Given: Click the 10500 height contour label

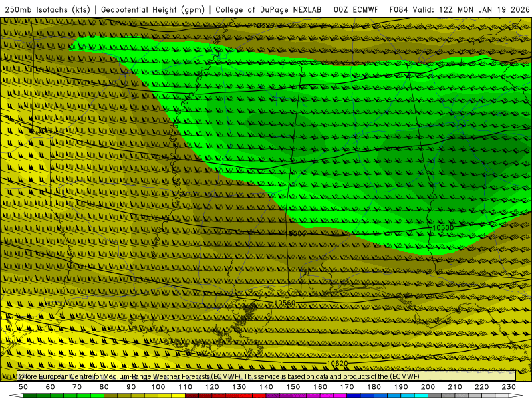Looking at the screenshot, I should pos(443,227).
